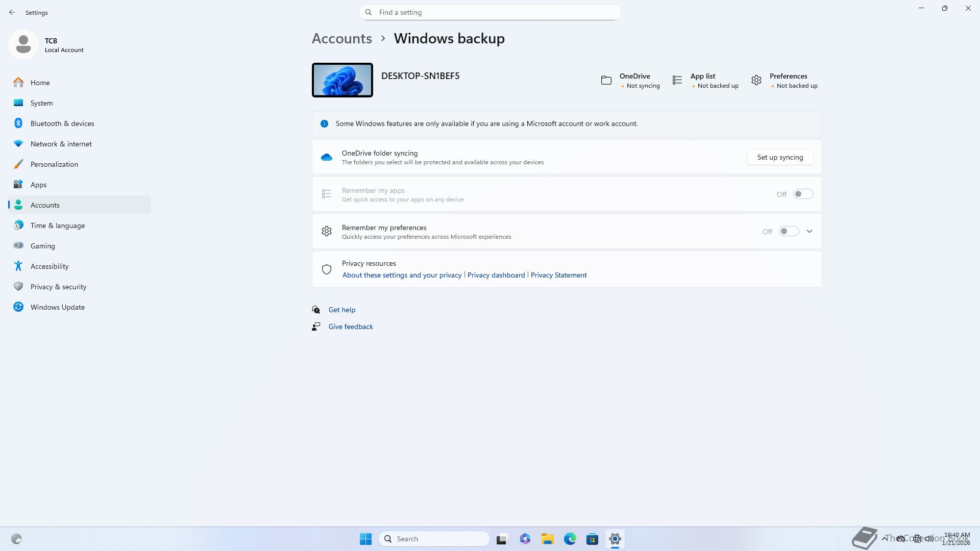Click the back arrow in Settings header
The height and width of the screenshot is (551, 980).
point(12,12)
